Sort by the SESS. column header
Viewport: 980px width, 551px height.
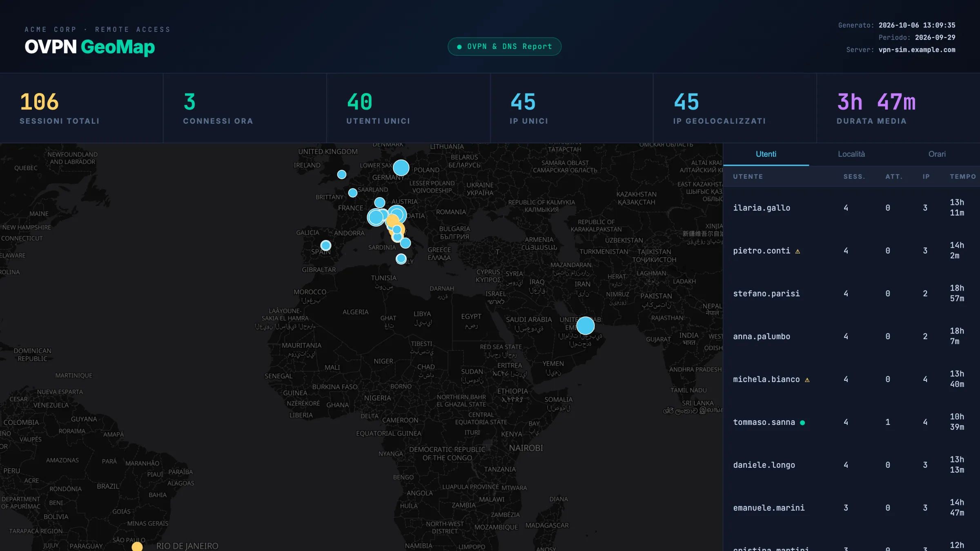[854, 177]
